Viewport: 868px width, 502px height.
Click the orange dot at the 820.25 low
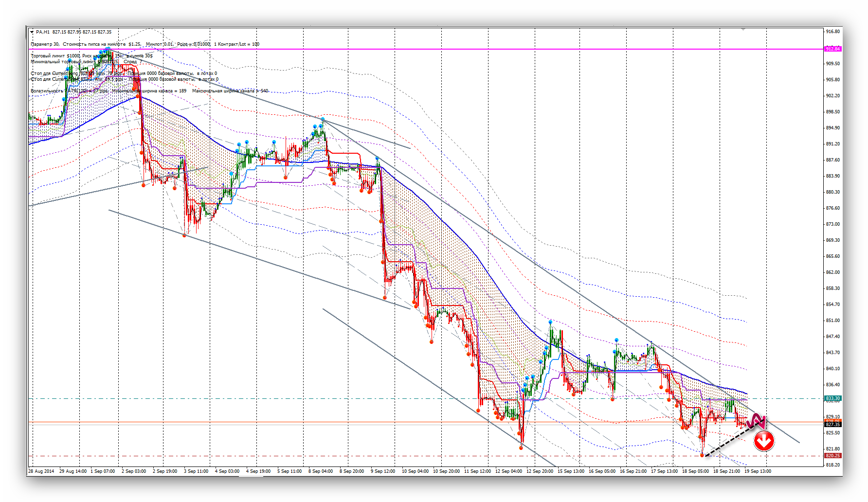coord(702,455)
